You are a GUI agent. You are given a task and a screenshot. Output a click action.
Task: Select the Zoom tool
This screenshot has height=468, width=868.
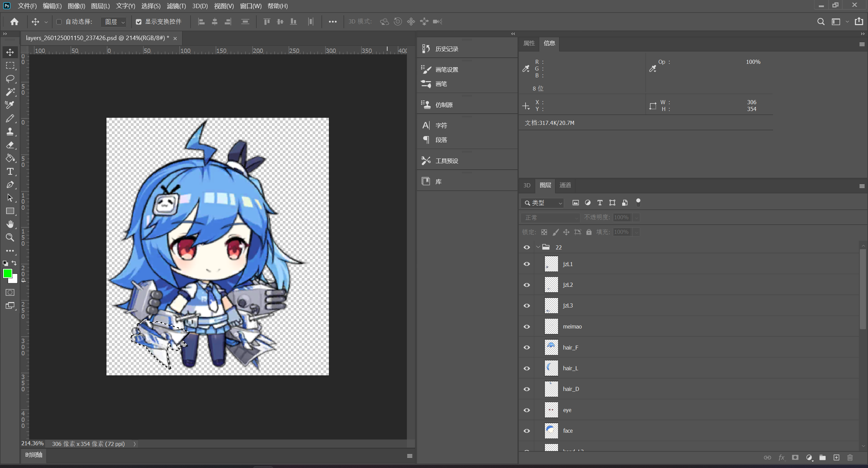click(x=10, y=238)
